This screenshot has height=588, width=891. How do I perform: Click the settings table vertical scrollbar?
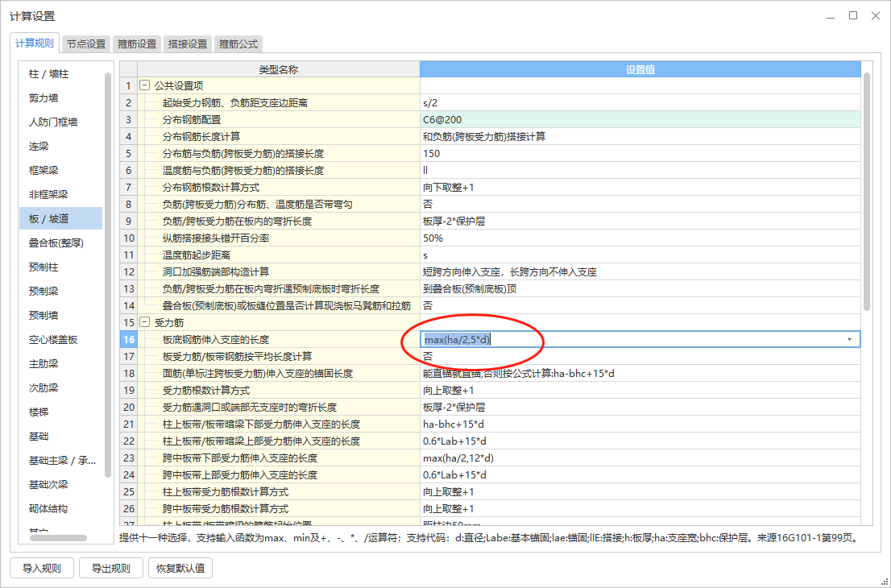click(x=867, y=192)
